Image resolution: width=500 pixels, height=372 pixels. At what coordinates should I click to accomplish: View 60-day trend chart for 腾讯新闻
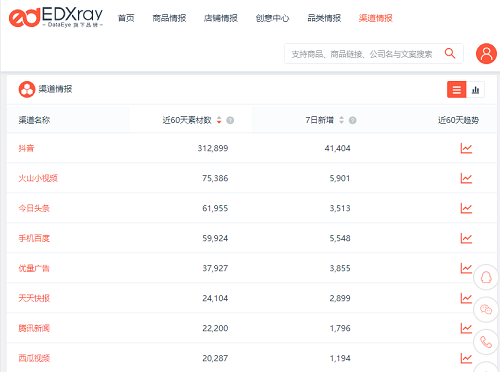point(466,328)
